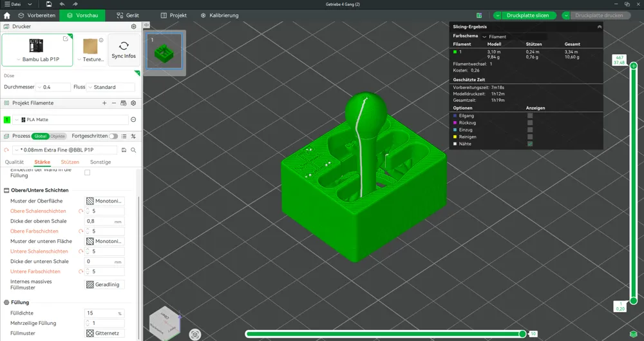Switch to the Vorbereiten tab

tap(37, 15)
